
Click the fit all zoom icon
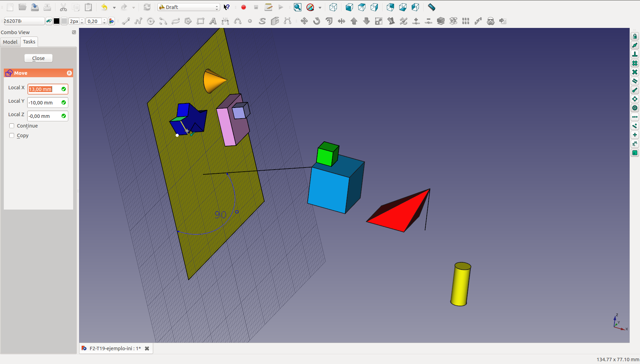click(x=297, y=7)
